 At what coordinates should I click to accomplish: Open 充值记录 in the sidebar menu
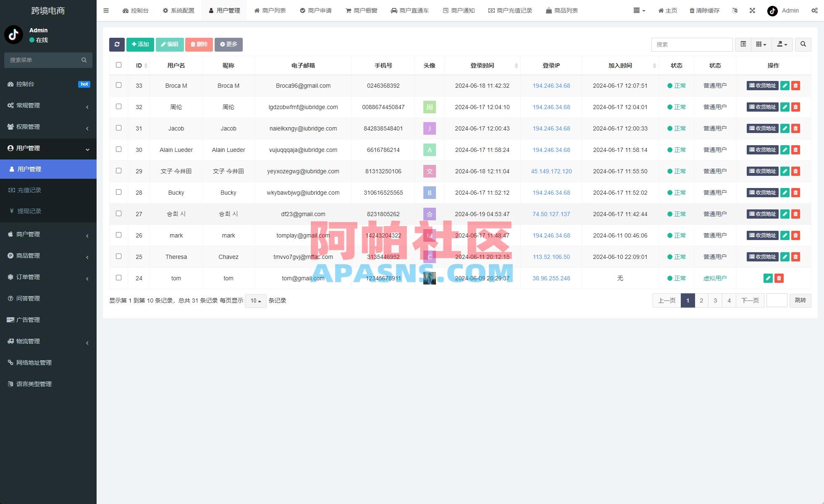[x=29, y=190]
